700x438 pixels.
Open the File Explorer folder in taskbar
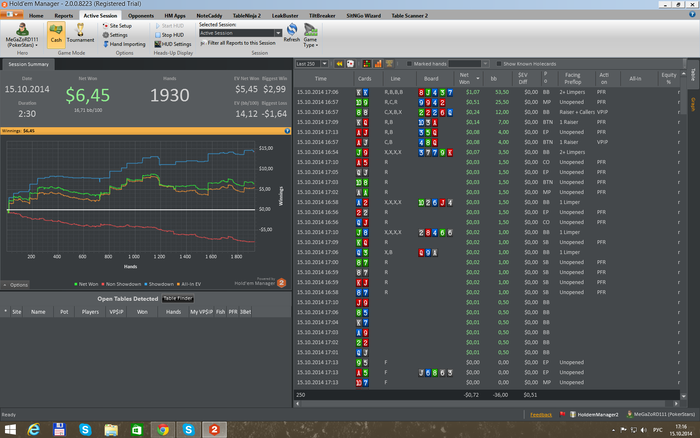(111, 430)
